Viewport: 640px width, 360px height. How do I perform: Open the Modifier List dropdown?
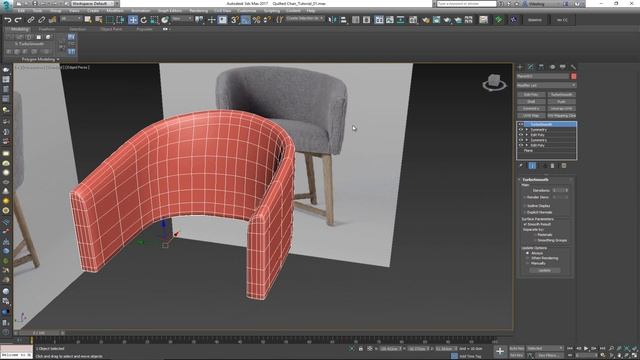[x=547, y=85]
